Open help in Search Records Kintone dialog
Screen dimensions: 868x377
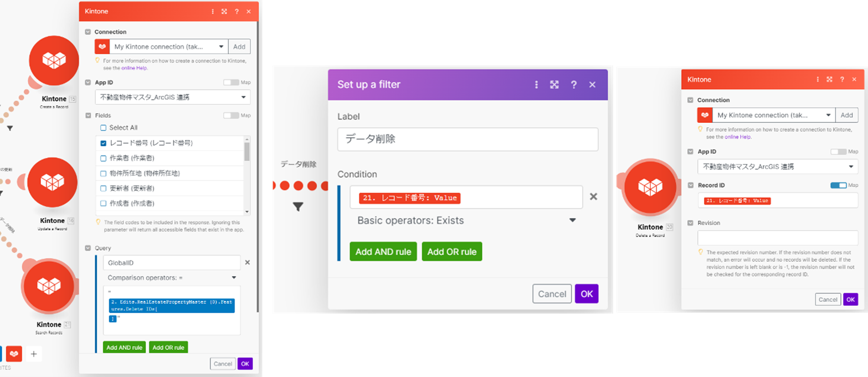coord(237,11)
